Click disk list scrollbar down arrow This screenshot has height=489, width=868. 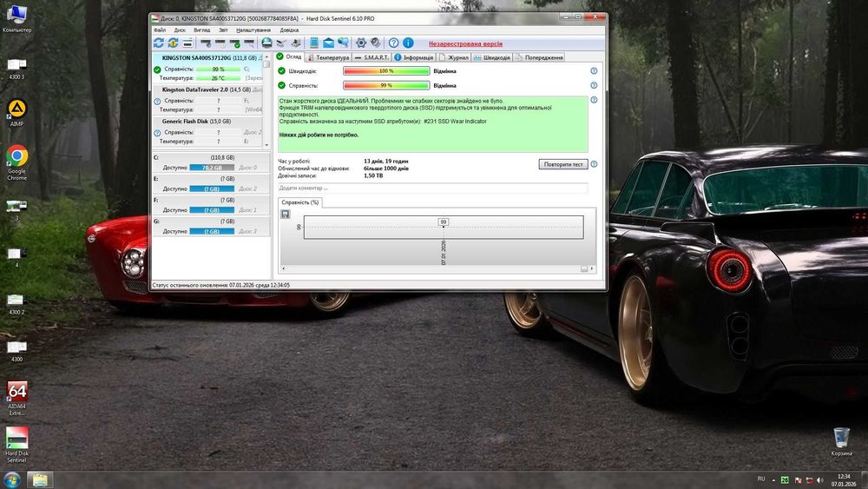(266, 145)
